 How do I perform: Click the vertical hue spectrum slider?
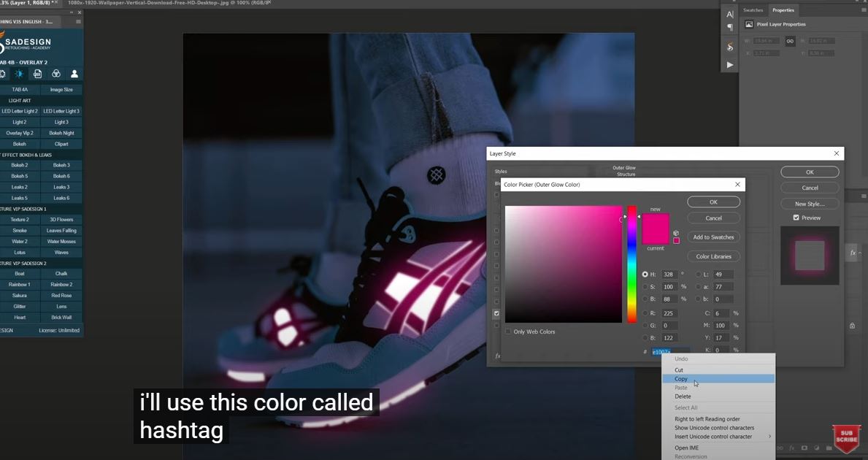(632, 264)
